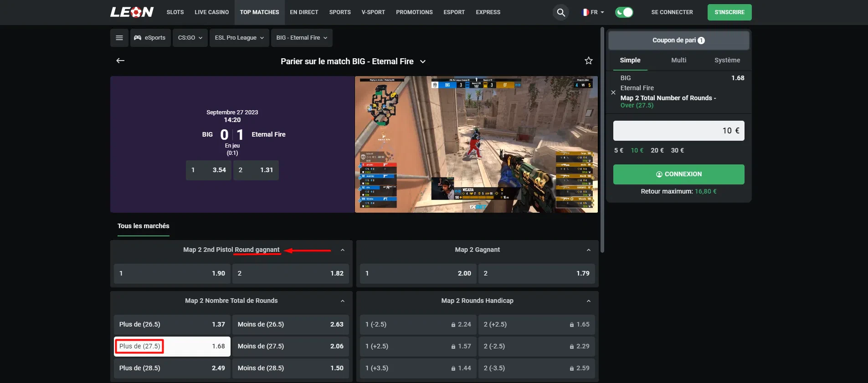Viewport: 868px width, 383px height.
Task: Add match to favorites with star icon
Action: (x=589, y=61)
